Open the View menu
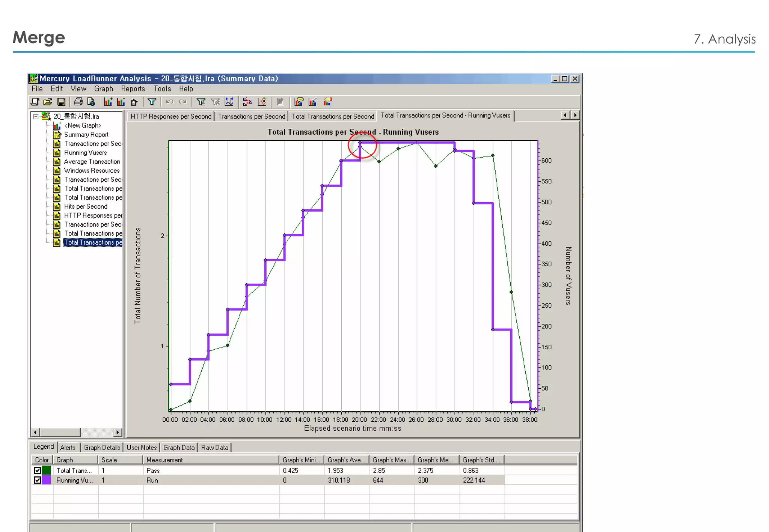Screen dimensions: 769x532 tap(78, 89)
